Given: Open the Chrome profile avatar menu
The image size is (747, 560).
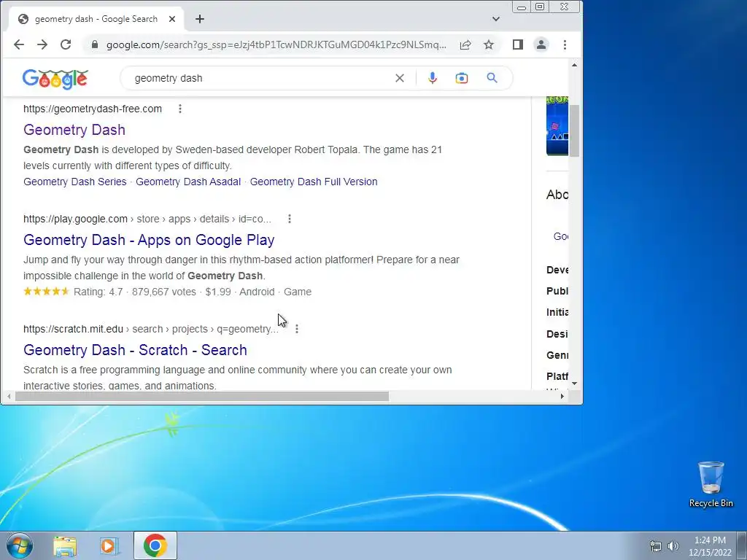Looking at the screenshot, I should pos(541,44).
